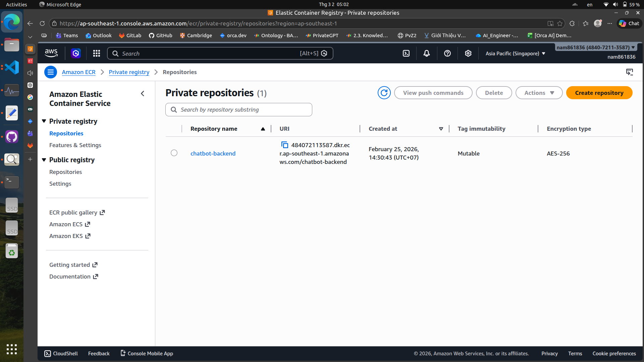The image size is (644, 362).
Task: Click the repository substring search field
Action: click(239, 110)
